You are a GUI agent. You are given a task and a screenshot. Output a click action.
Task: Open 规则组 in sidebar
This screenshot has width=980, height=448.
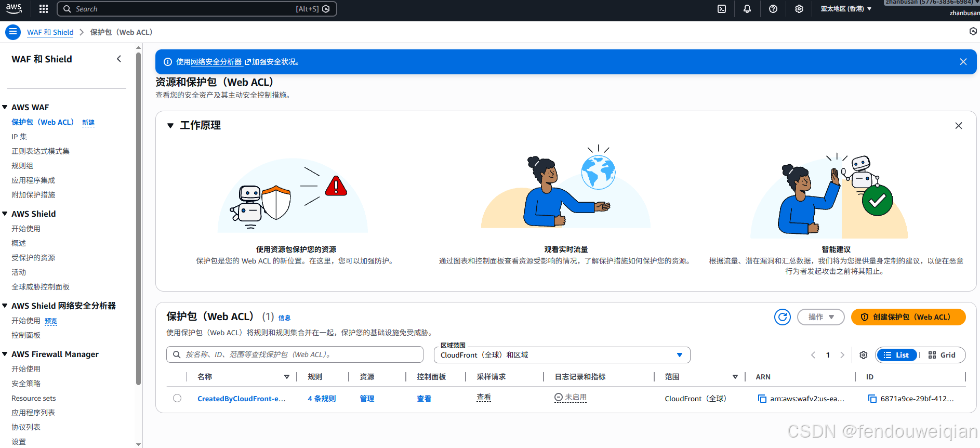22,166
